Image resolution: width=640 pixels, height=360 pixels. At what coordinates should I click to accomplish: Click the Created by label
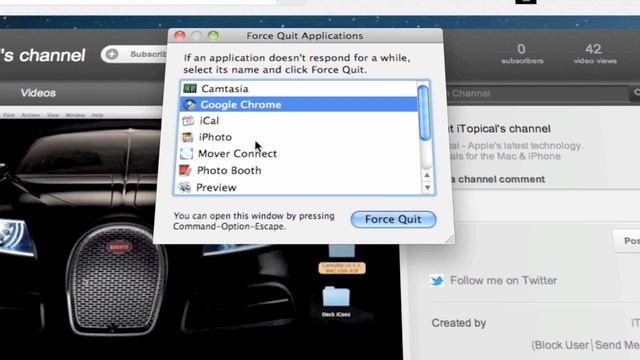coord(458,323)
